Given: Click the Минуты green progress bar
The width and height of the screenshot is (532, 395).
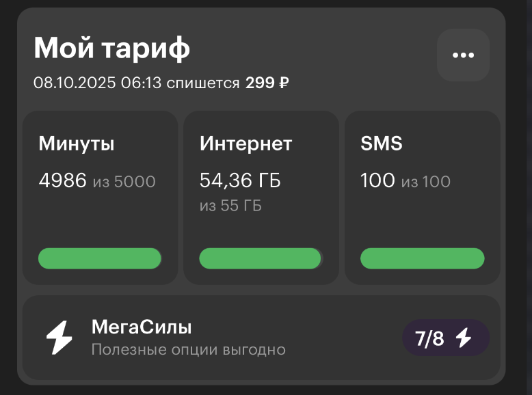Looking at the screenshot, I should tap(100, 258).
